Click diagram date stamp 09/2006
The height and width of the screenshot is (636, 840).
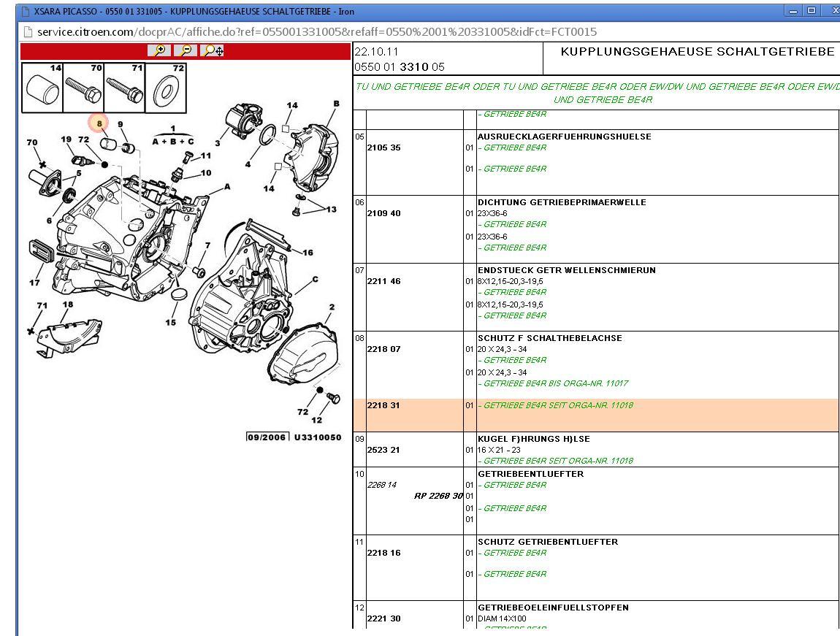tap(267, 437)
